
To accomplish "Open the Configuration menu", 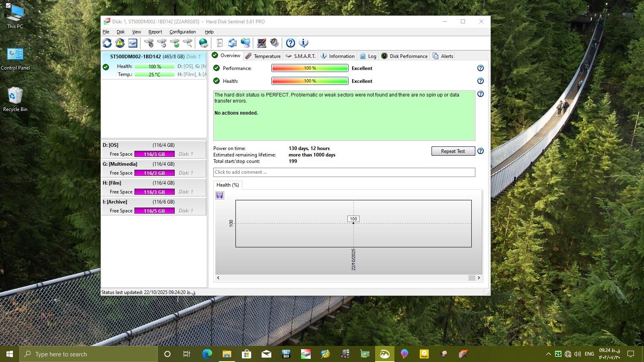I will tap(182, 32).
